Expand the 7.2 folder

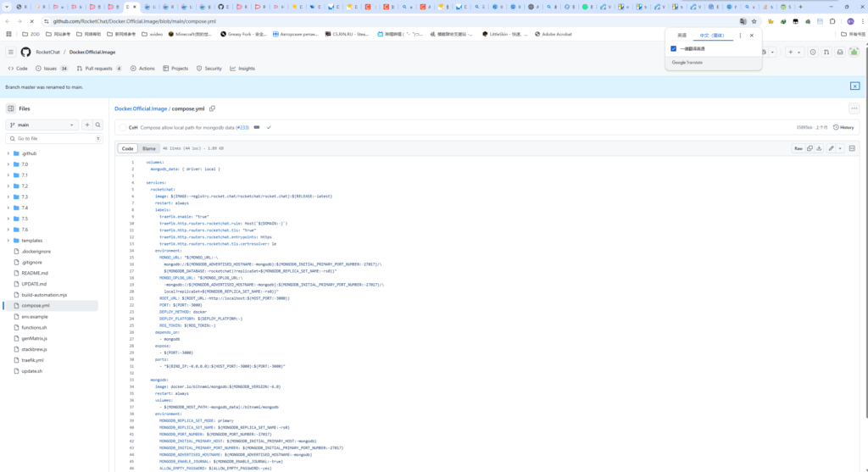point(8,186)
